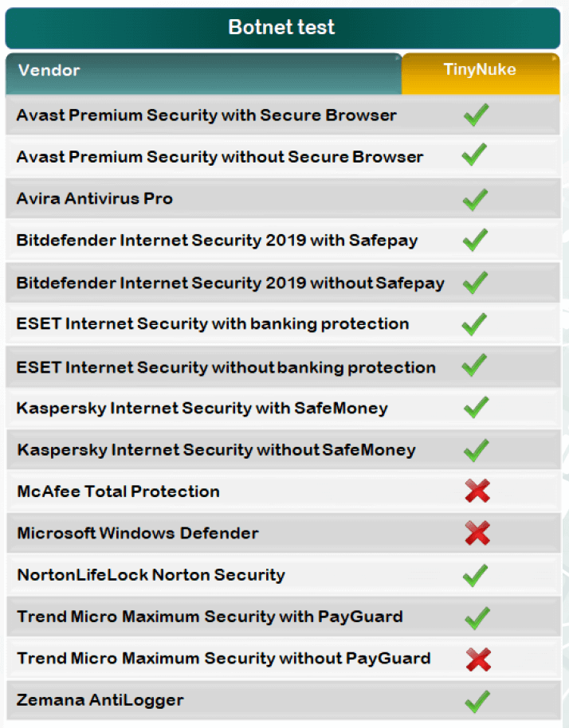Click the McAfee Total Protection row label

click(118, 491)
